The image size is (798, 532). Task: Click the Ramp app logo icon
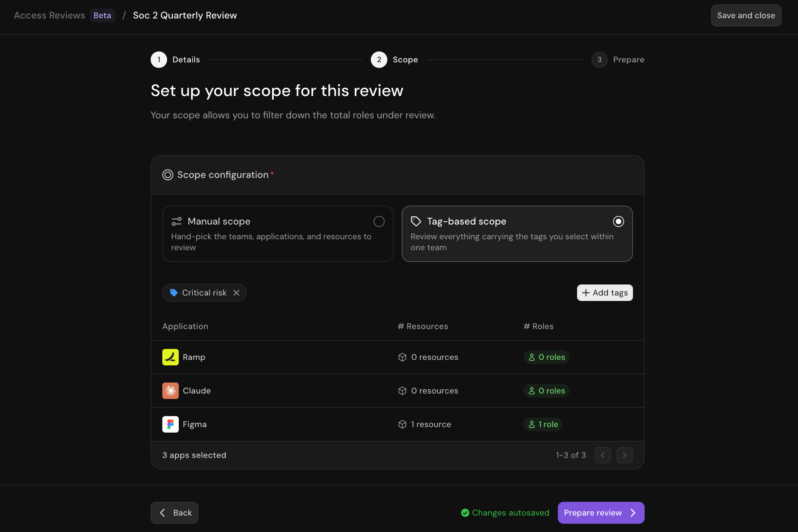[170, 357]
